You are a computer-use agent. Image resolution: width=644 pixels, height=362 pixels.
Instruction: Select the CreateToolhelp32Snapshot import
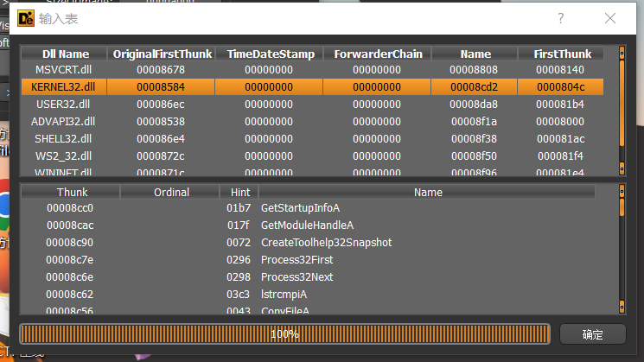pyautogui.click(x=308, y=243)
